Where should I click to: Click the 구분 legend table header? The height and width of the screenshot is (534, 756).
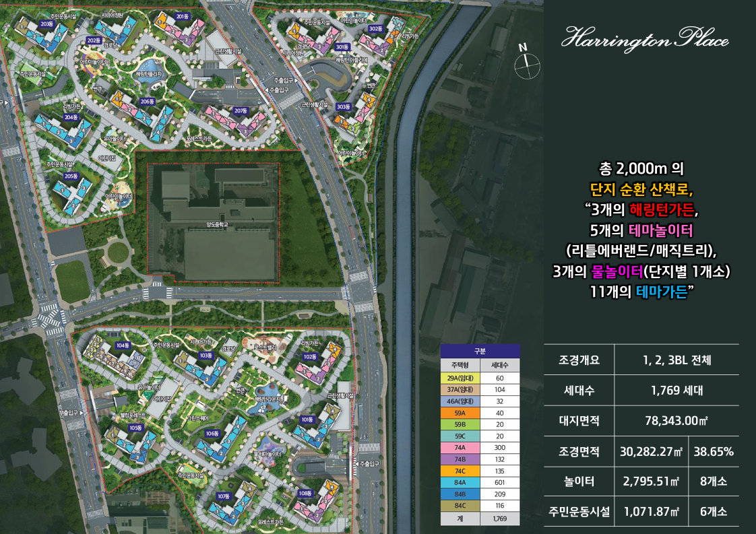(x=480, y=351)
